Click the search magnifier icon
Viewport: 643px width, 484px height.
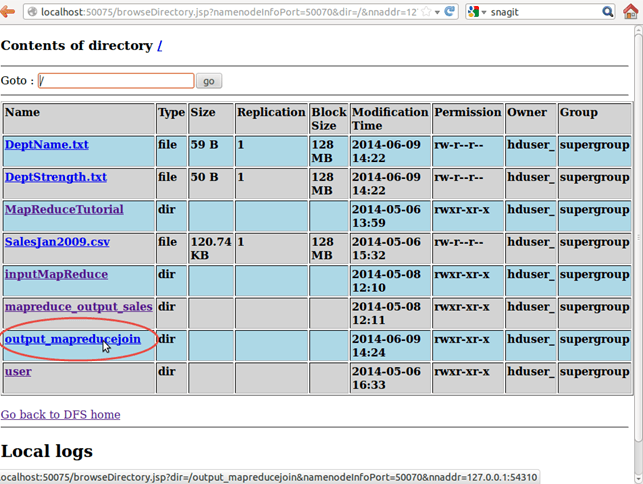coord(607,12)
